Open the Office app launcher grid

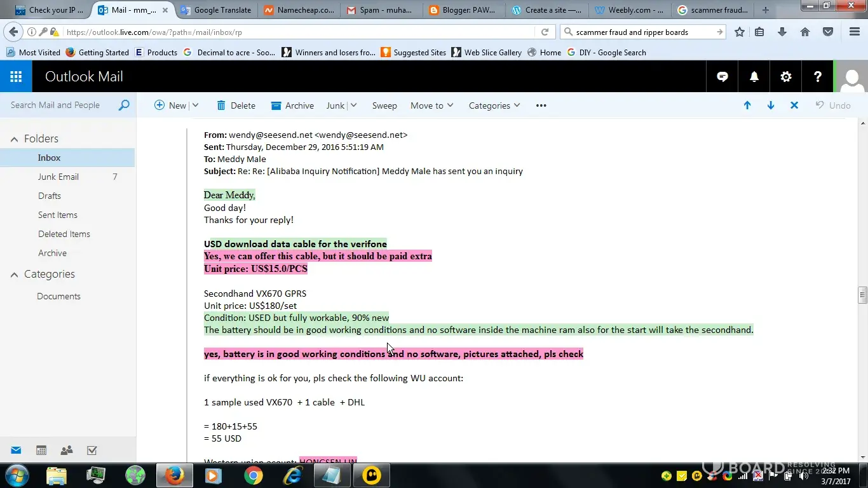click(x=16, y=77)
